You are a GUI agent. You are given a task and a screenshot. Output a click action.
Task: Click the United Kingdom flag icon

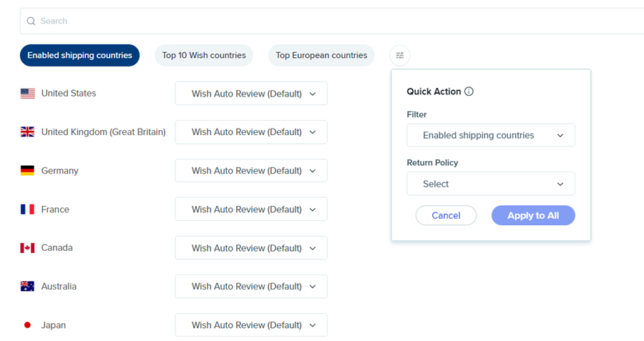pyautogui.click(x=28, y=132)
